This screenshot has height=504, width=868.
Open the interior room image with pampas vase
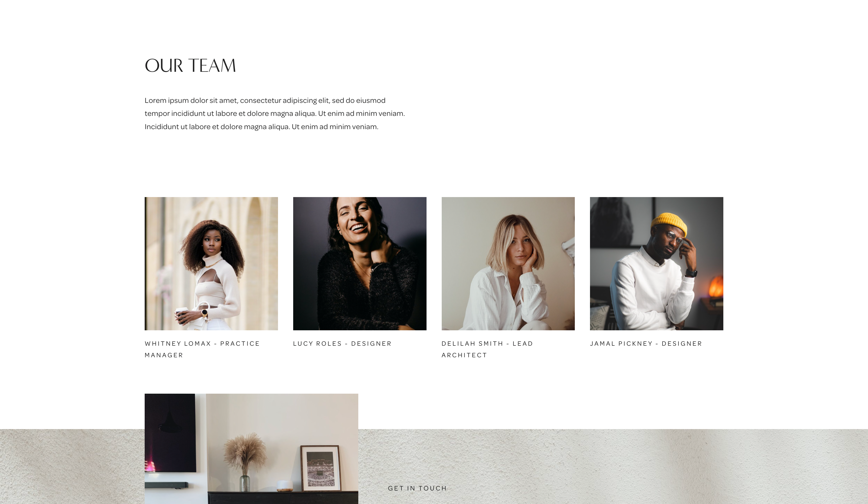coord(251,449)
